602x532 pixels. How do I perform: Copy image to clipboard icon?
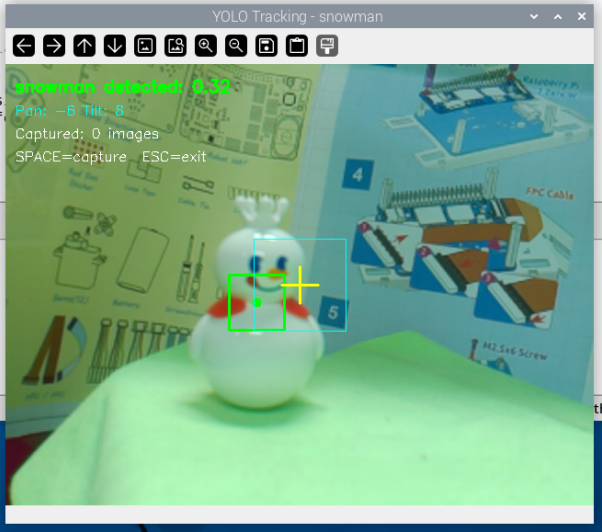[297, 46]
